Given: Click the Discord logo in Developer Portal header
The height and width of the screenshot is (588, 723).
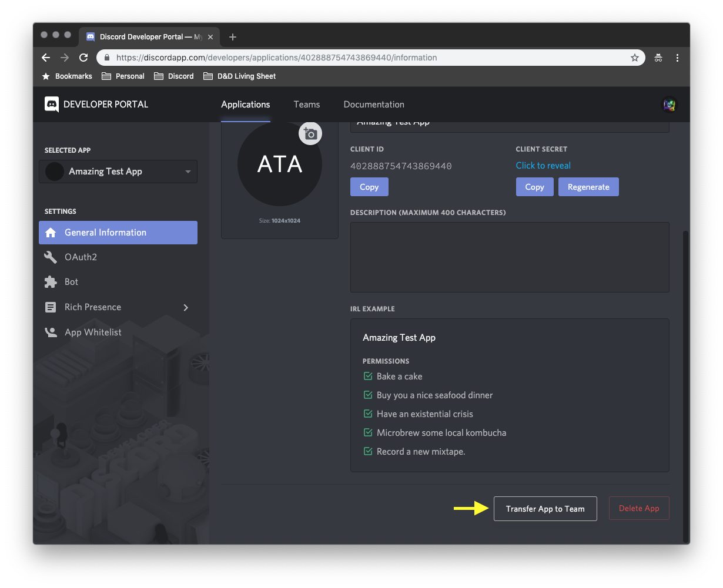Looking at the screenshot, I should click(52, 105).
